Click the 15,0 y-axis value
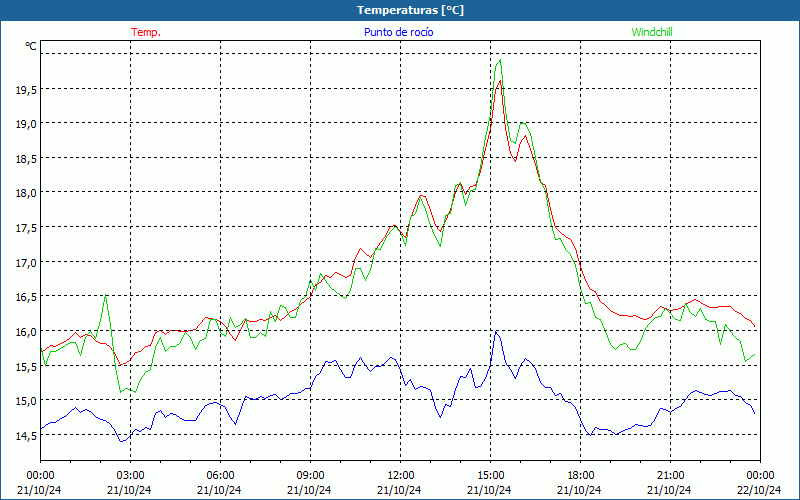The height and width of the screenshot is (500, 800). coord(26,402)
